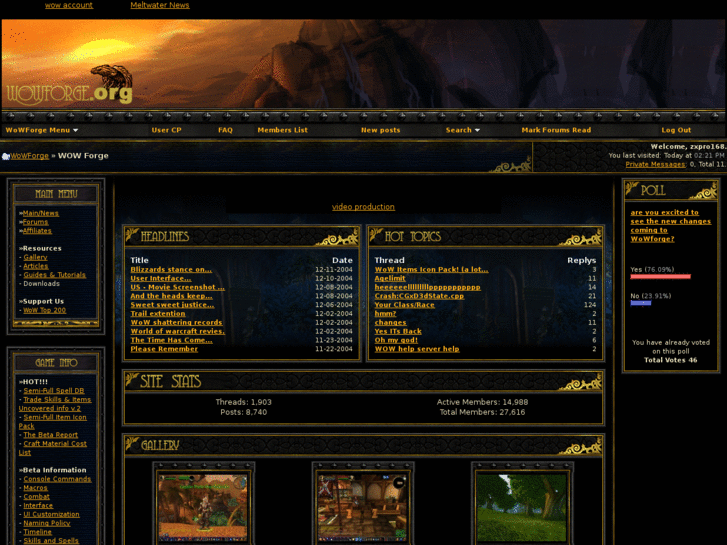Click Downloads under Resources

point(41,283)
